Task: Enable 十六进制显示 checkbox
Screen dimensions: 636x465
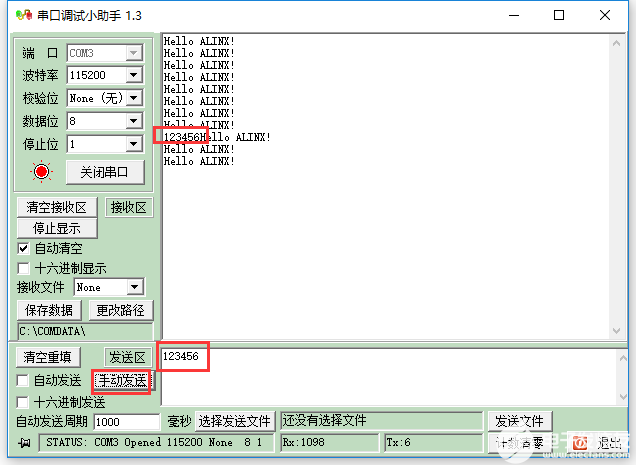Action: click(x=23, y=268)
